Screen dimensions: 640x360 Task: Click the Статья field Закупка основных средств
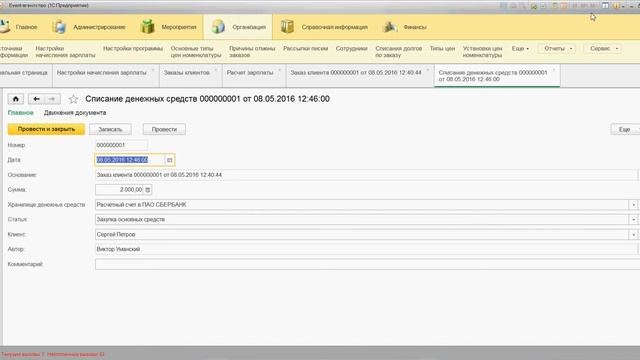point(362,220)
